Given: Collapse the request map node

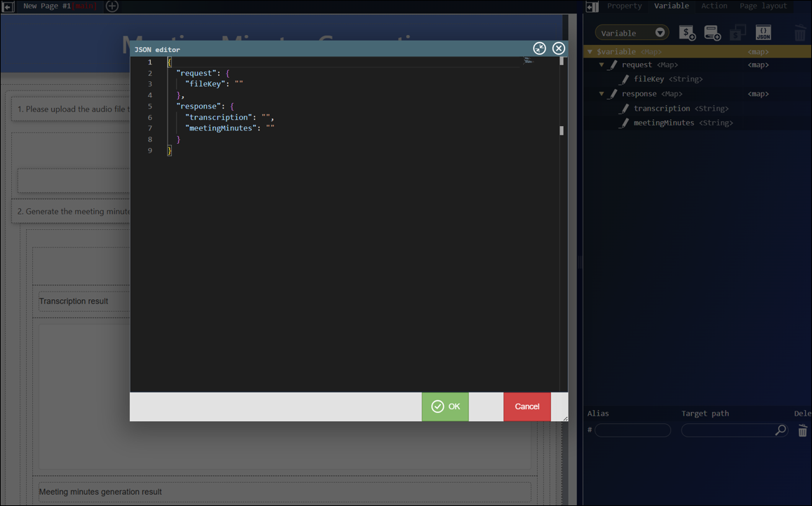Looking at the screenshot, I should (601, 65).
